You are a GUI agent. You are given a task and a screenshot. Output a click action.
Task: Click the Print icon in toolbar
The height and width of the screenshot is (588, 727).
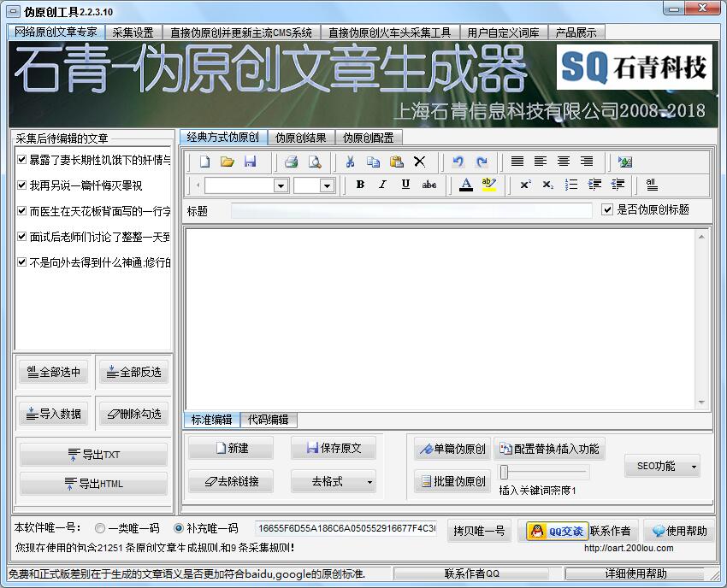(291, 162)
